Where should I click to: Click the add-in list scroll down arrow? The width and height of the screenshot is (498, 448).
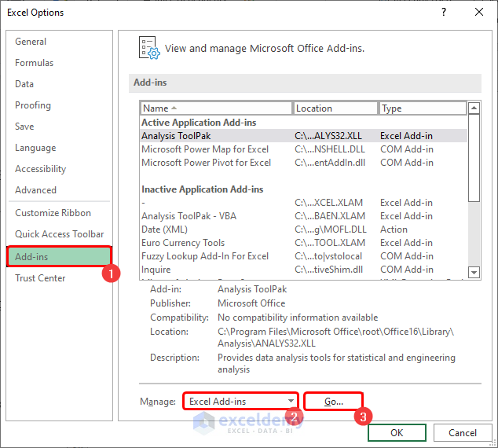coord(474,272)
